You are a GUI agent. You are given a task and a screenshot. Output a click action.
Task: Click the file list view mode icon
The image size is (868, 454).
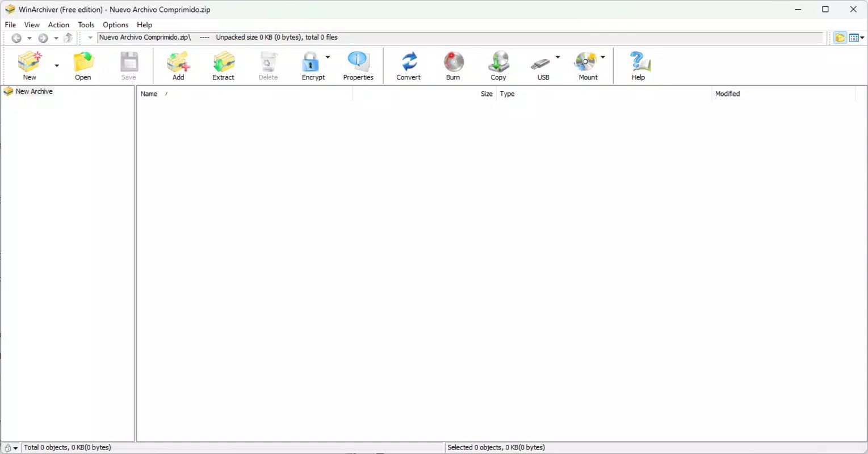pyautogui.click(x=853, y=38)
